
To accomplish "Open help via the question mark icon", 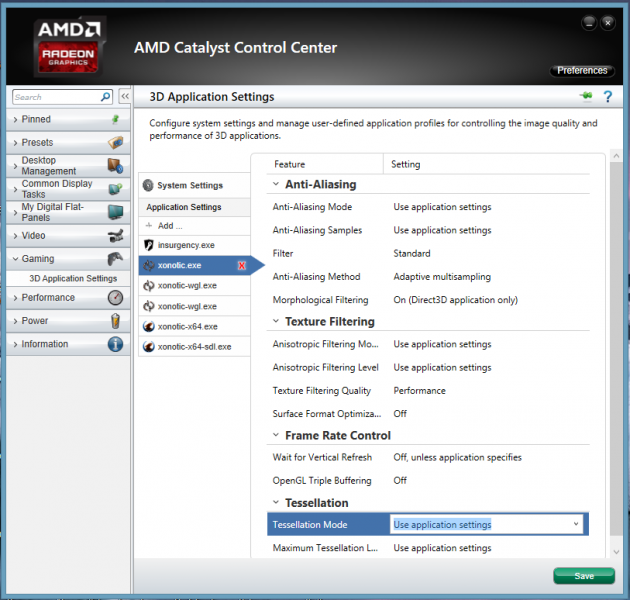I will pyautogui.click(x=606, y=96).
